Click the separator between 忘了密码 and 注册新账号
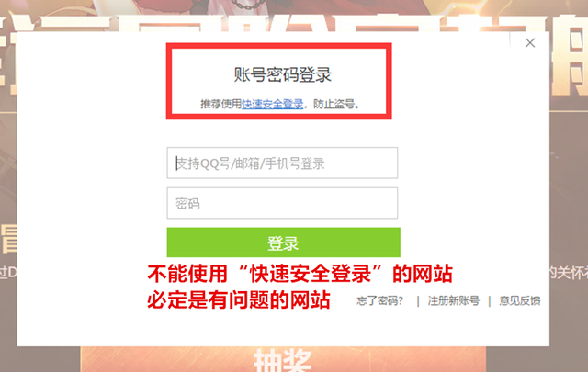The height and width of the screenshot is (372, 588). [418, 300]
